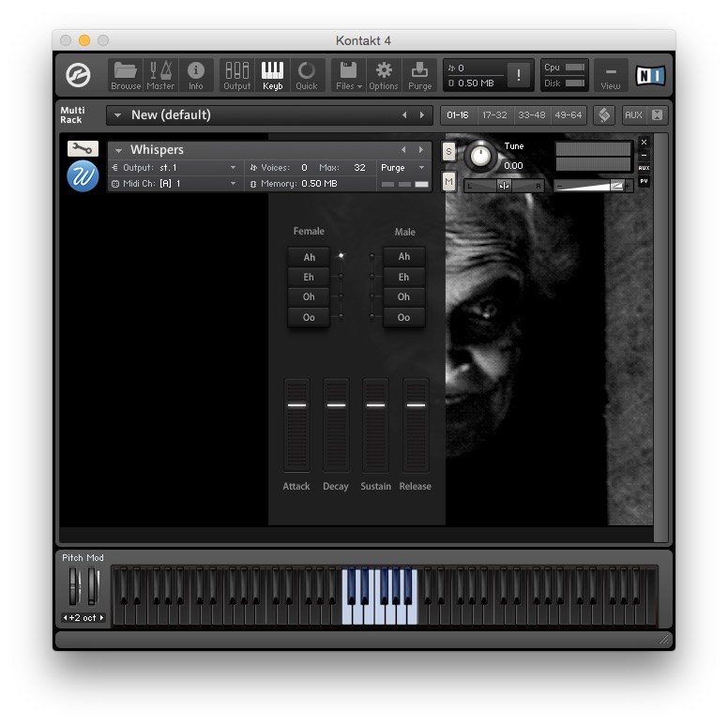The width and height of the screenshot is (728, 726).
Task: Click the Mod wheel
Action: [x=93, y=586]
